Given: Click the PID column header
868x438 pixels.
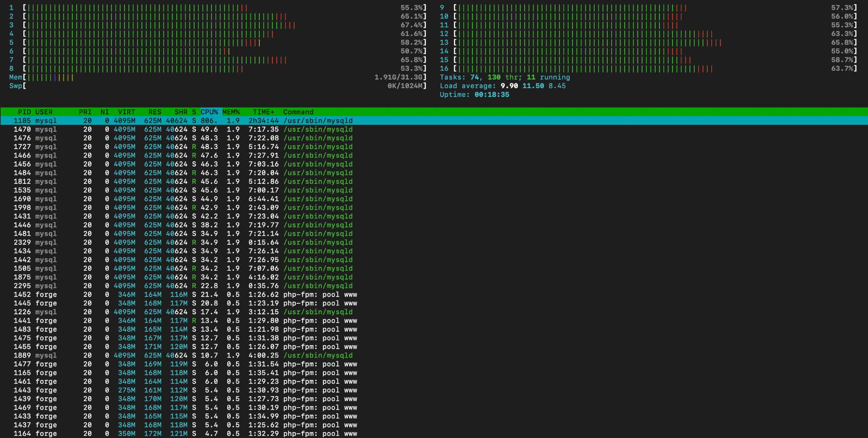Looking at the screenshot, I should click(x=24, y=112).
